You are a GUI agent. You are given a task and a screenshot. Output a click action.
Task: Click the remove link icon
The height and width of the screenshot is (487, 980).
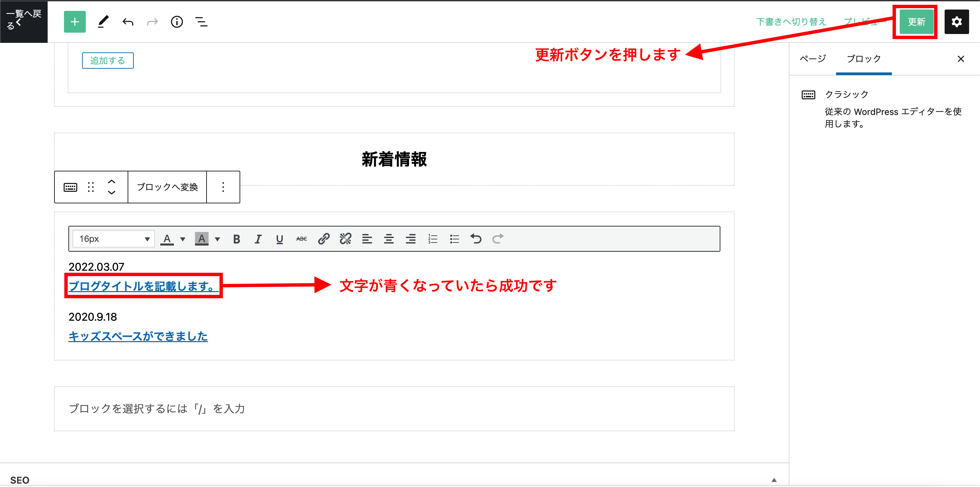click(345, 239)
